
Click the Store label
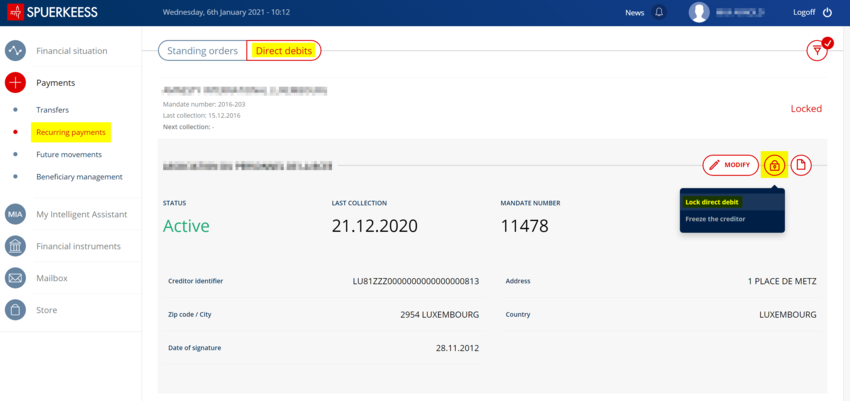coord(47,310)
